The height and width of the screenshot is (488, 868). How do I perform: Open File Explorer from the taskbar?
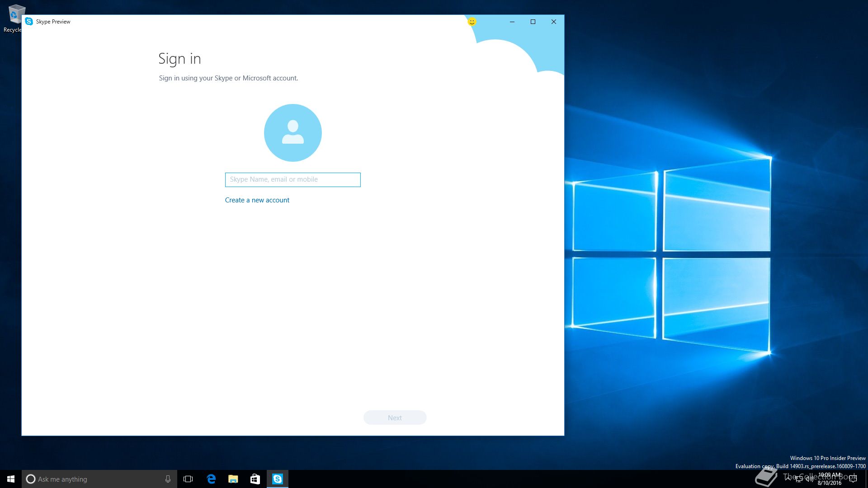(233, 479)
